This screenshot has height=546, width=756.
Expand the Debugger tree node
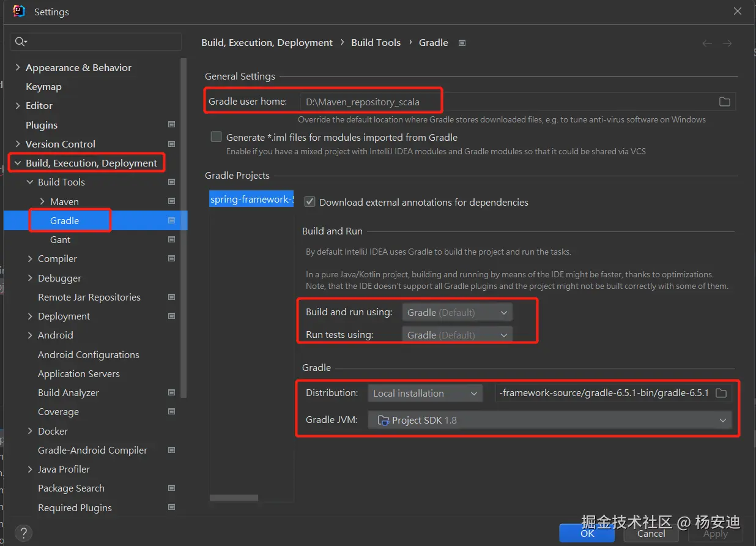coord(30,278)
